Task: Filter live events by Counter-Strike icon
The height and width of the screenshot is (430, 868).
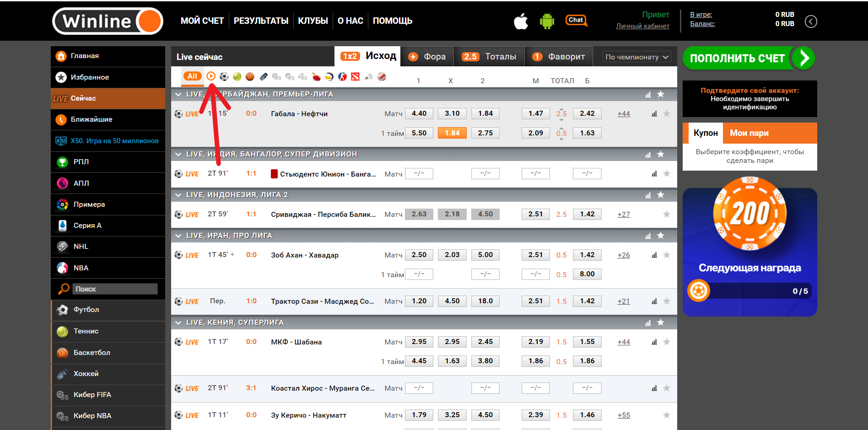Action: point(342,76)
